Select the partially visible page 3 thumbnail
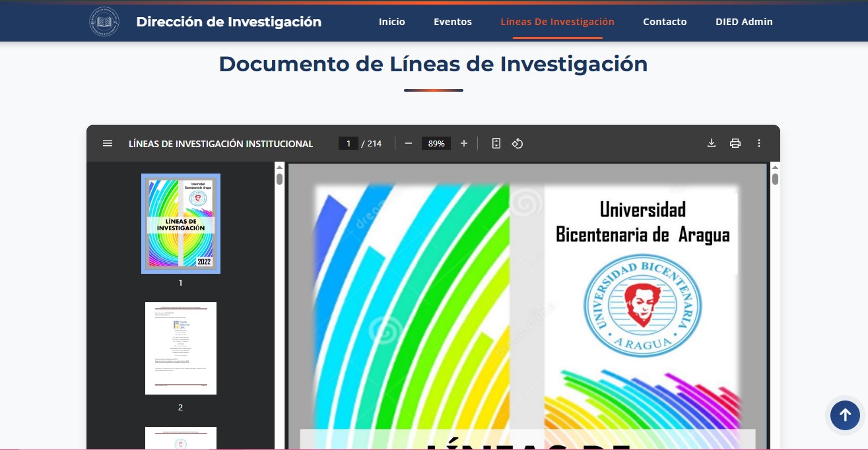868x450 pixels. pyautogui.click(x=181, y=438)
